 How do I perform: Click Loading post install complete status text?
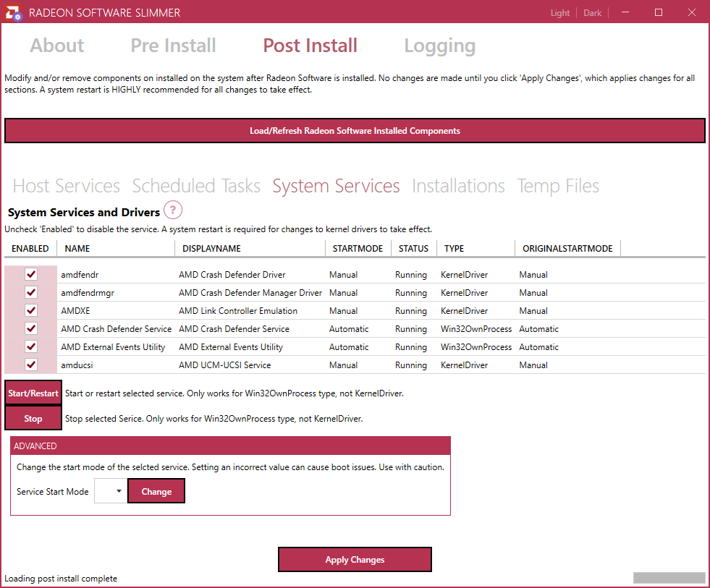pyautogui.click(x=61, y=579)
